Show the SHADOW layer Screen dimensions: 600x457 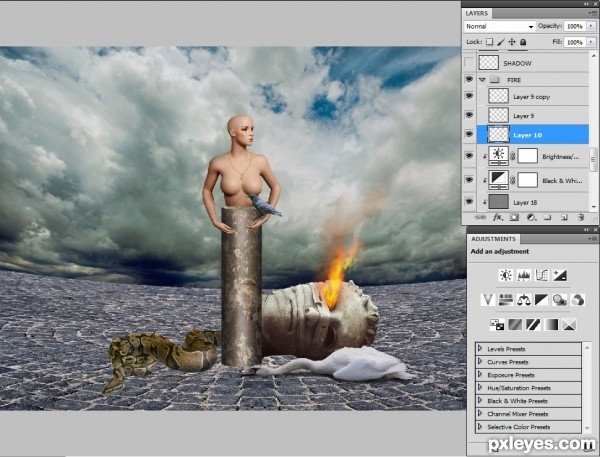469,63
